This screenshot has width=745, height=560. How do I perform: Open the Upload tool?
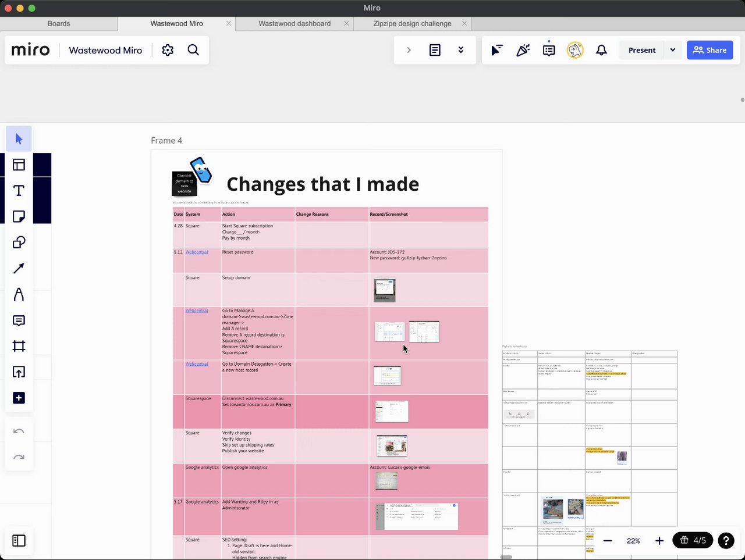[x=19, y=372]
